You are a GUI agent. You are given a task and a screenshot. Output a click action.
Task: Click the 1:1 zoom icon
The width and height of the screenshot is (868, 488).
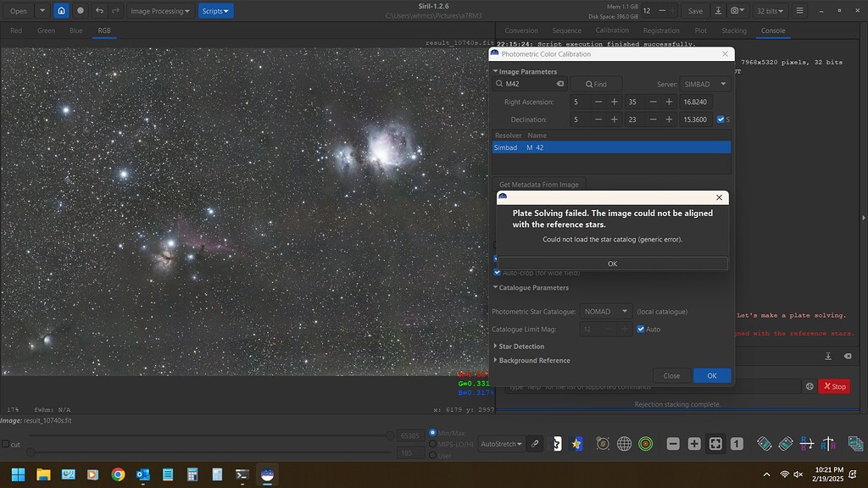736,443
